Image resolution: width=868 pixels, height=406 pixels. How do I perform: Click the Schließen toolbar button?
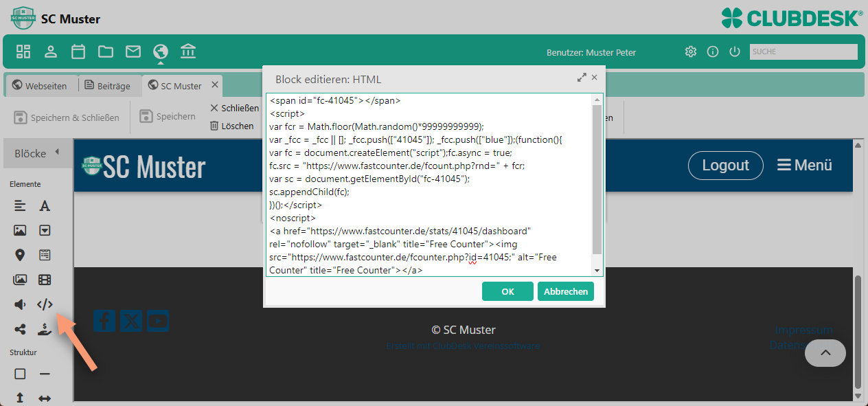click(x=235, y=108)
